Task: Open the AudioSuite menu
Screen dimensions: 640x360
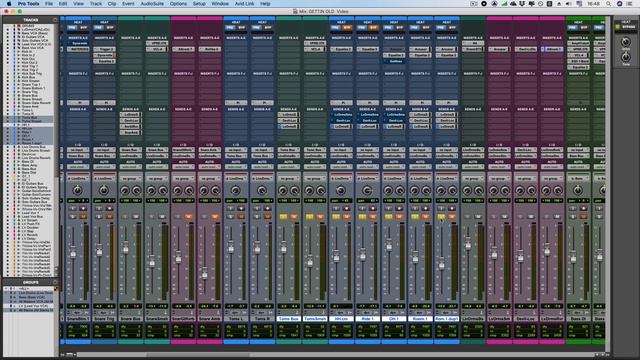Action: (152, 4)
